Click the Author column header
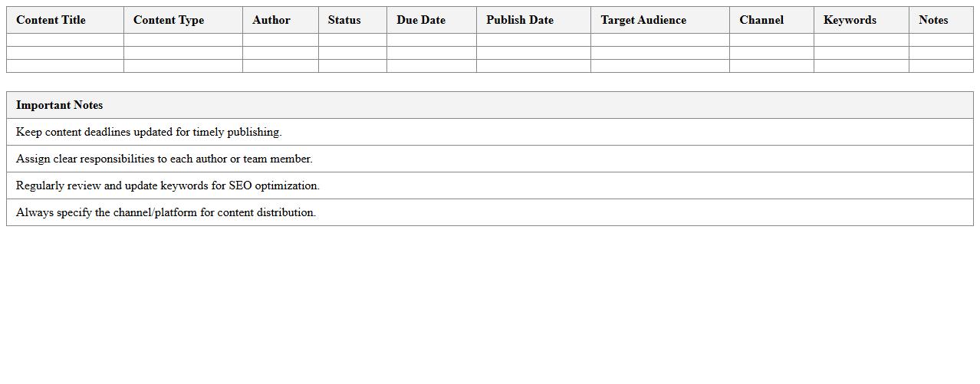 [x=271, y=20]
